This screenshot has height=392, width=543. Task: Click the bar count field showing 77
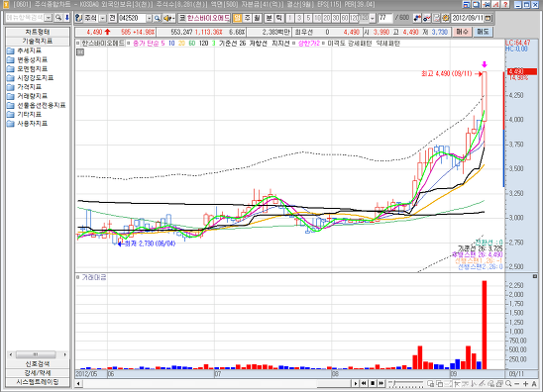385,18
